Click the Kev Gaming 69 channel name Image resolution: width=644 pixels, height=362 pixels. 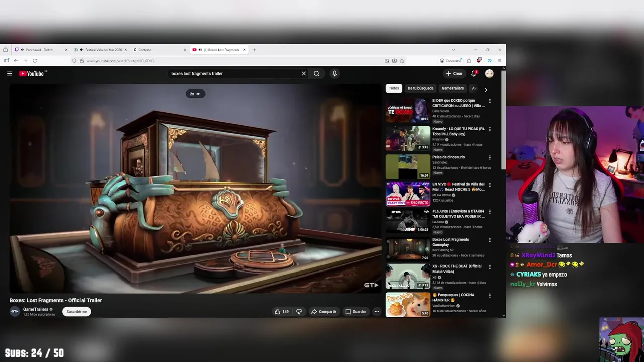coord(443,250)
